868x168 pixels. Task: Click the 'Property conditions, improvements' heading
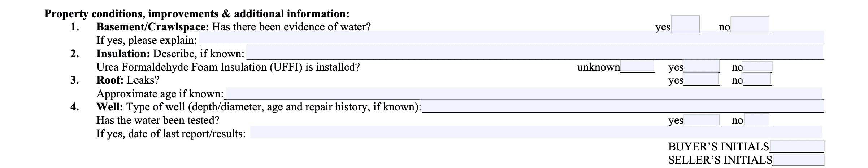197,14
